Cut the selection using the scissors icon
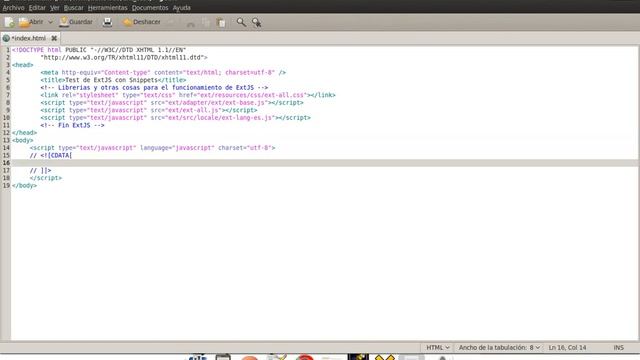This screenshot has width=640, height=360. [x=191, y=23]
